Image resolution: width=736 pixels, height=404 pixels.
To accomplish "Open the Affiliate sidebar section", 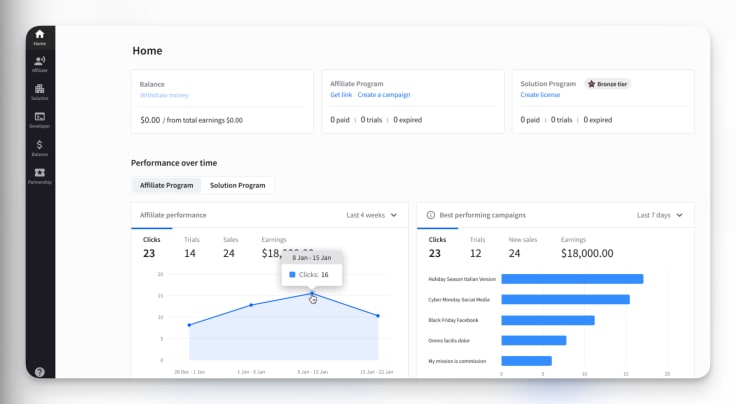I will [40, 64].
